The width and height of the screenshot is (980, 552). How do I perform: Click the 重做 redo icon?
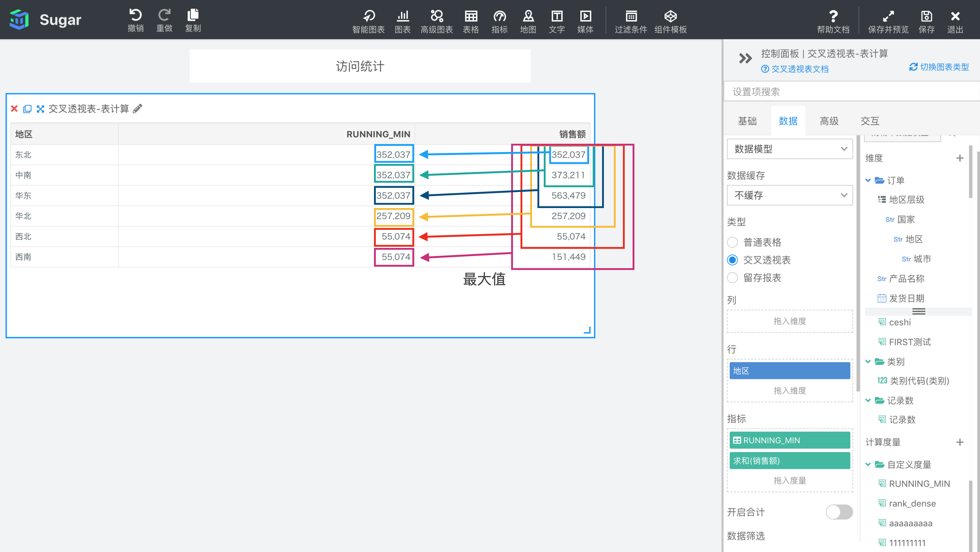pos(164,16)
